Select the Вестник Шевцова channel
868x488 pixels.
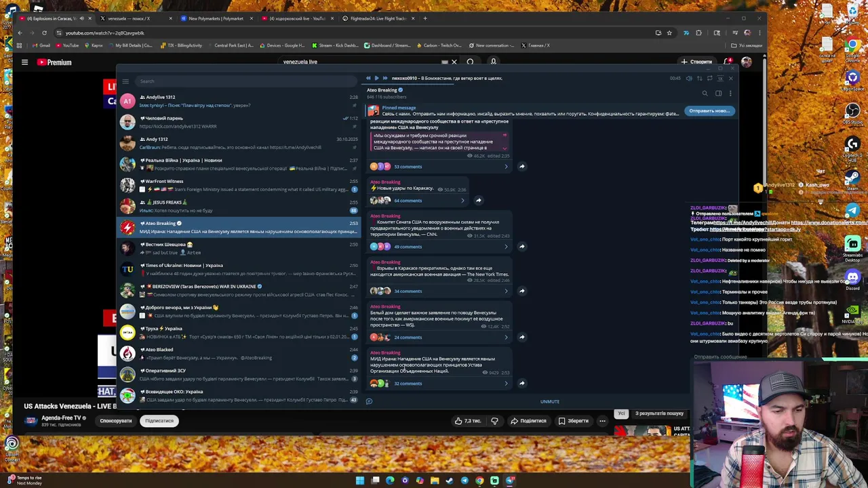point(239,248)
